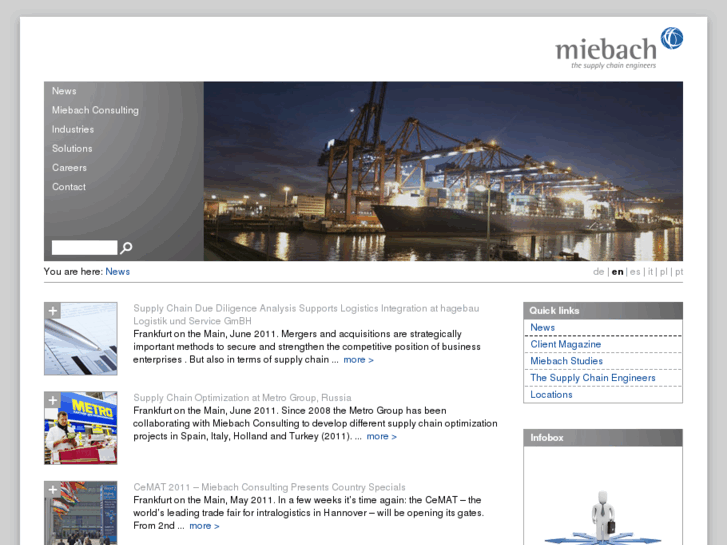The image size is (727, 545).
Task: Open the Metro store thumbnail image
Action: [x=81, y=428]
